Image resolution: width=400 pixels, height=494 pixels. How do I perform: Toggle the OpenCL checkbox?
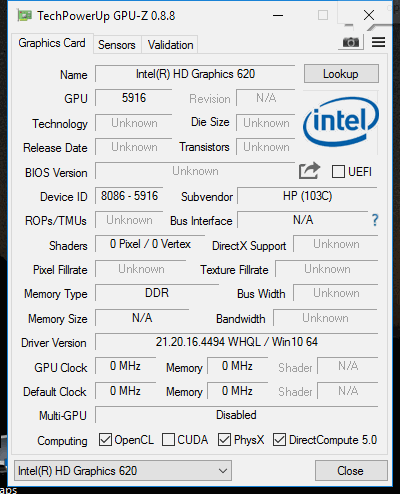coord(105,440)
